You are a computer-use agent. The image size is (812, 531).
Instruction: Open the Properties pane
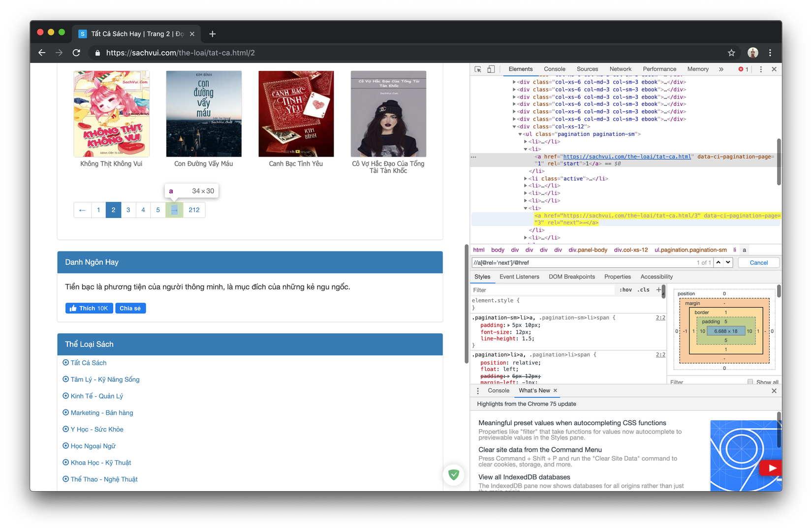pyautogui.click(x=618, y=277)
